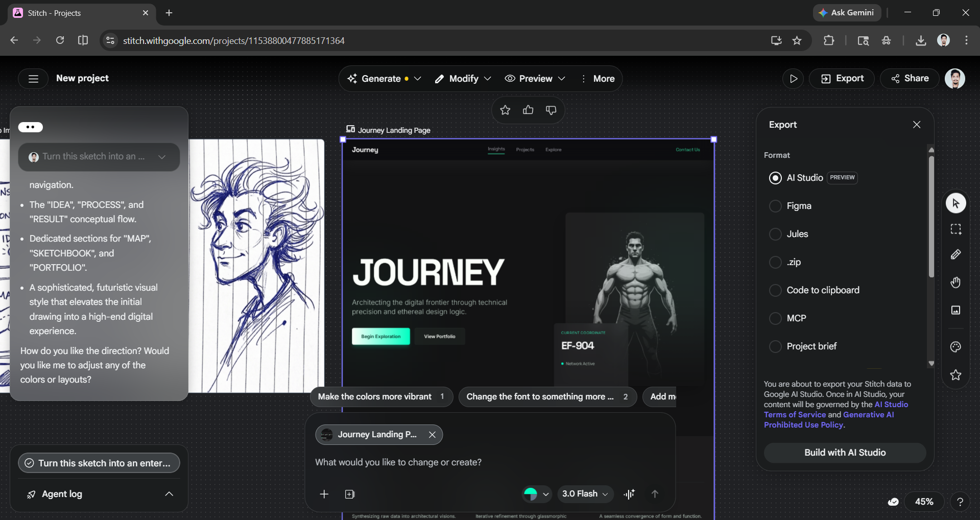980x520 pixels.
Task: Open the Preview menu
Action: [x=535, y=79]
